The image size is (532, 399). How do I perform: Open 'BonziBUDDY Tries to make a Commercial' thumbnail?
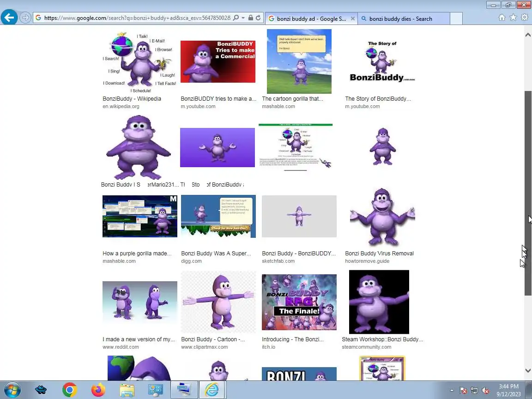click(x=218, y=61)
